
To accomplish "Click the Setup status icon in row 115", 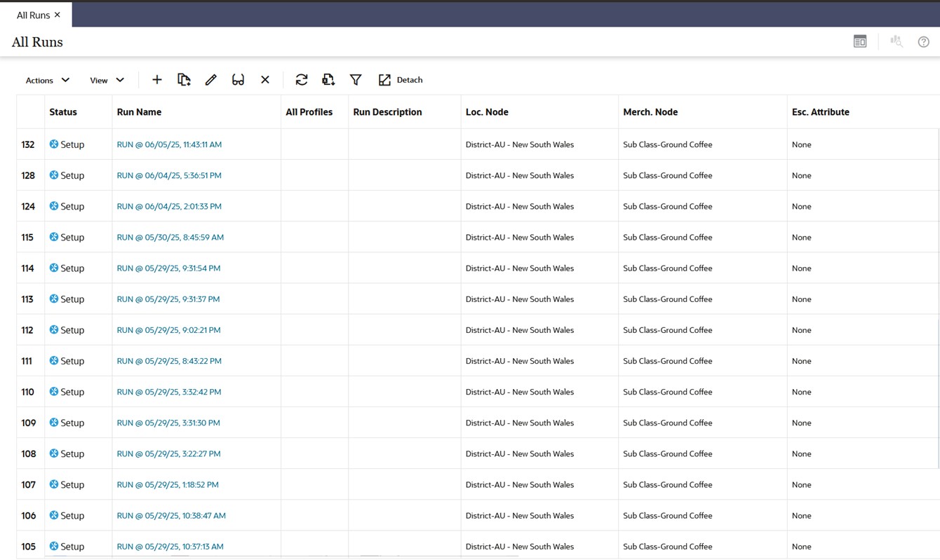I will click(54, 237).
